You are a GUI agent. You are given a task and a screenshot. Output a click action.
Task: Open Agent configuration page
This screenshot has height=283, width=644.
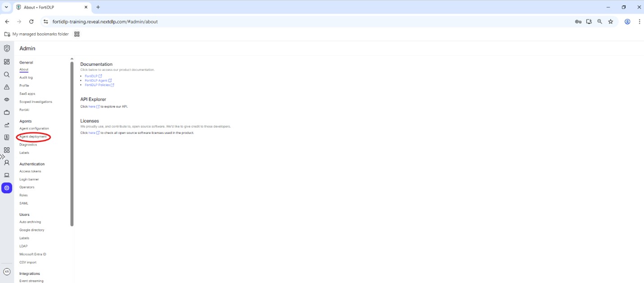pos(34,129)
